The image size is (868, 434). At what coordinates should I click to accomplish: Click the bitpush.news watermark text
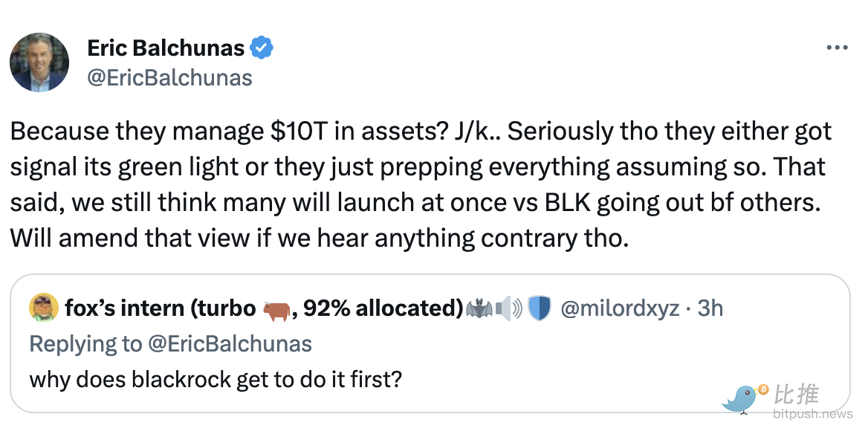812,413
